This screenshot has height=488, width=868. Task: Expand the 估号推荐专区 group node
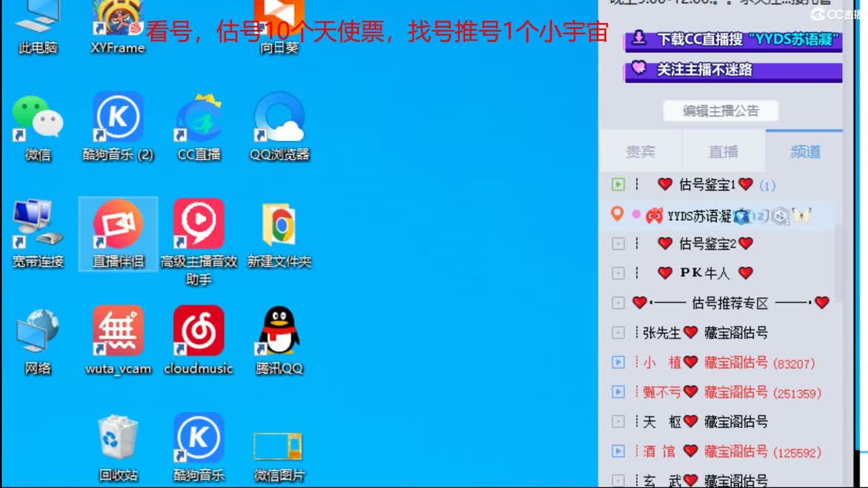(x=618, y=303)
